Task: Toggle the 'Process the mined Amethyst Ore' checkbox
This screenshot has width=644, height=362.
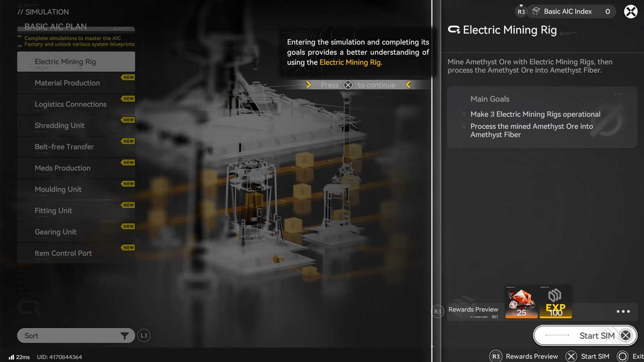Action: [x=464, y=126]
